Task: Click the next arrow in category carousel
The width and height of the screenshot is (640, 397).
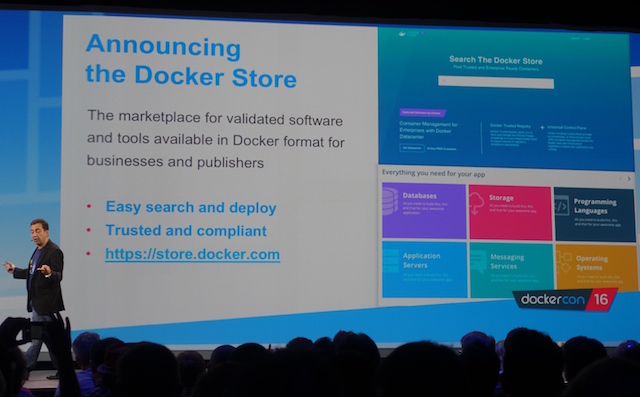Action: pos(629,179)
